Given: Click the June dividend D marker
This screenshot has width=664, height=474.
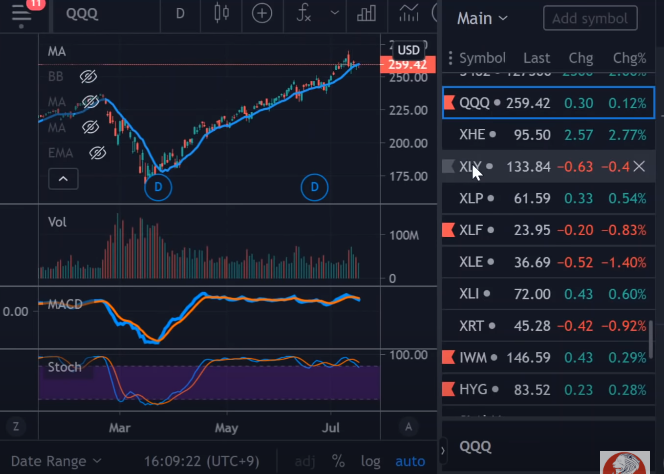Looking at the screenshot, I should point(314,187).
